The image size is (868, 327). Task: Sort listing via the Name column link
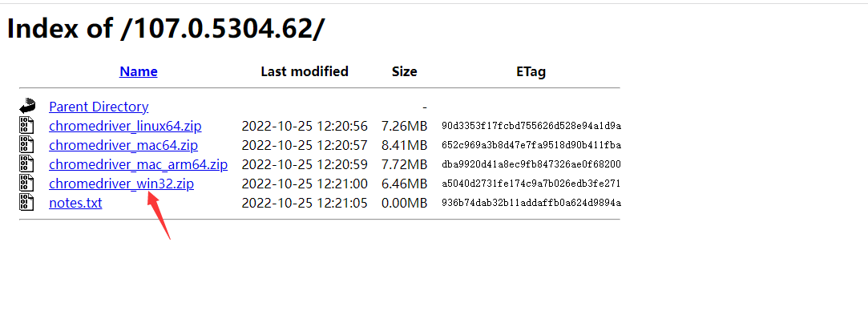click(x=139, y=71)
